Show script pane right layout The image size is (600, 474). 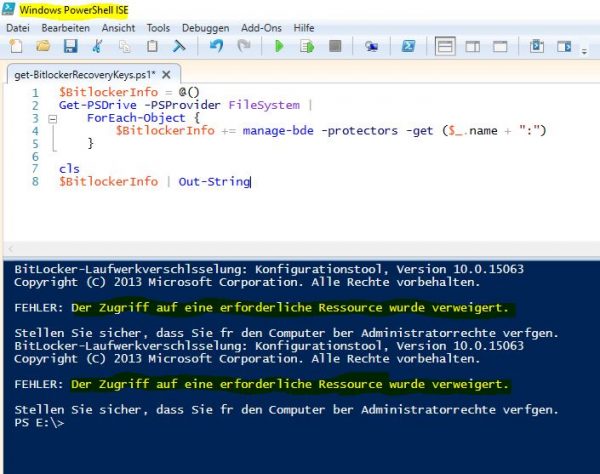click(x=473, y=47)
